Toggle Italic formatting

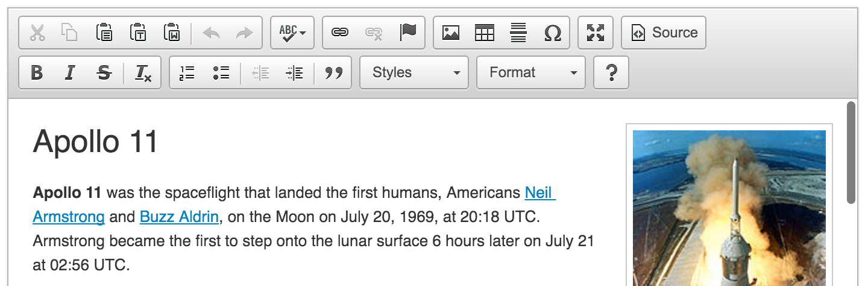click(x=70, y=73)
